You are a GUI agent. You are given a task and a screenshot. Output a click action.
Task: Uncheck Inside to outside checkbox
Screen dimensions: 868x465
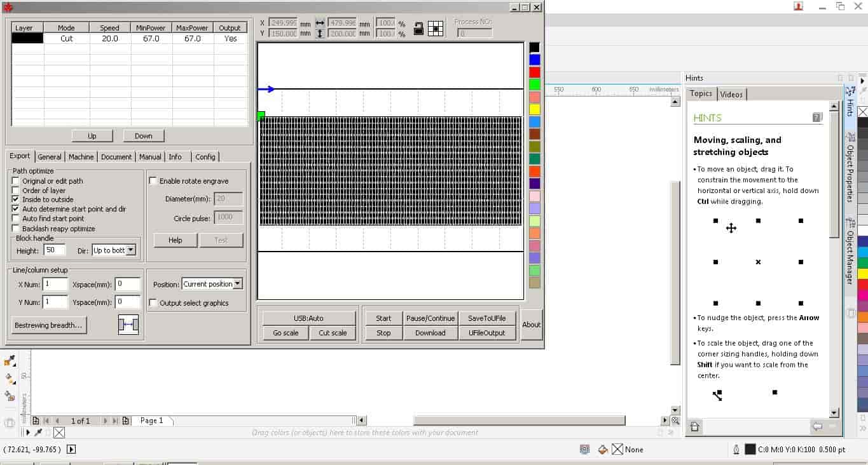[x=16, y=199]
